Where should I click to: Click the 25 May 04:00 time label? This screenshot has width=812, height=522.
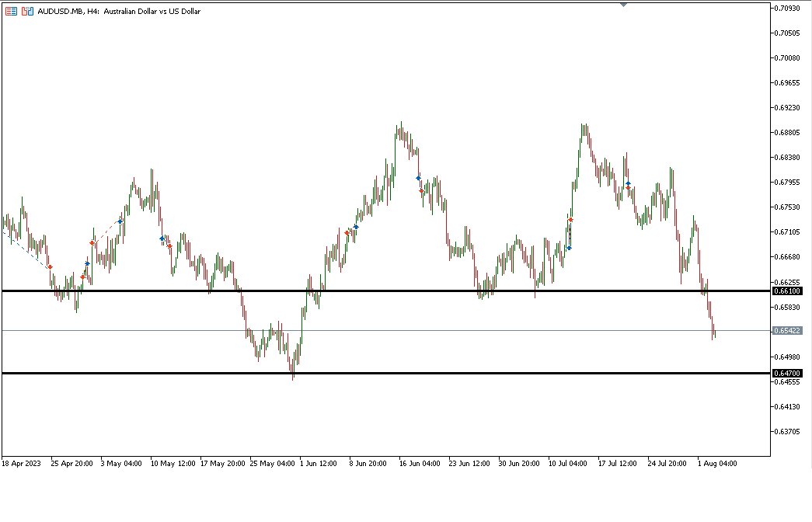[273, 464]
